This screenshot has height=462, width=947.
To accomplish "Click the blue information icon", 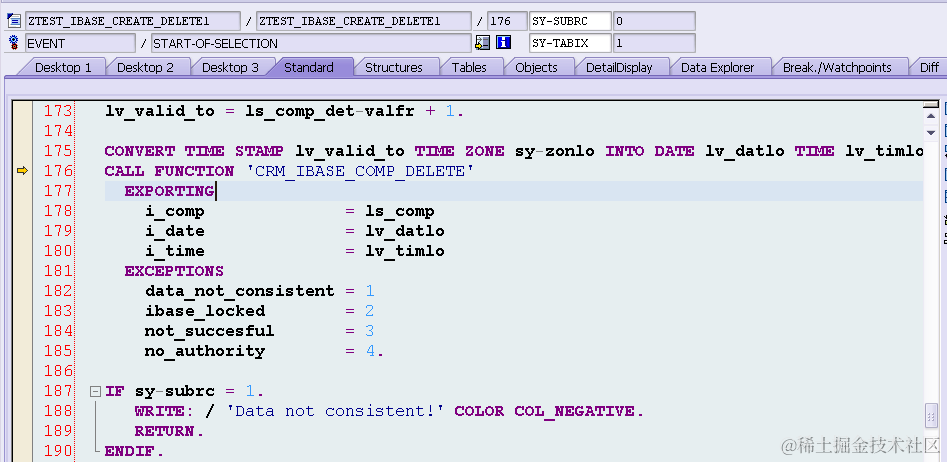I will [503, 43].
